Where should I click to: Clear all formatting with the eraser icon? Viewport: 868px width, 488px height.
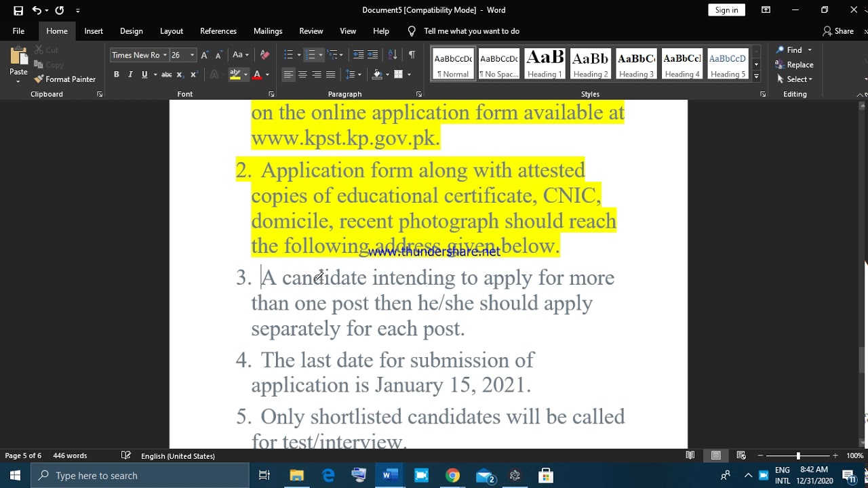click(x=264, y=55)
